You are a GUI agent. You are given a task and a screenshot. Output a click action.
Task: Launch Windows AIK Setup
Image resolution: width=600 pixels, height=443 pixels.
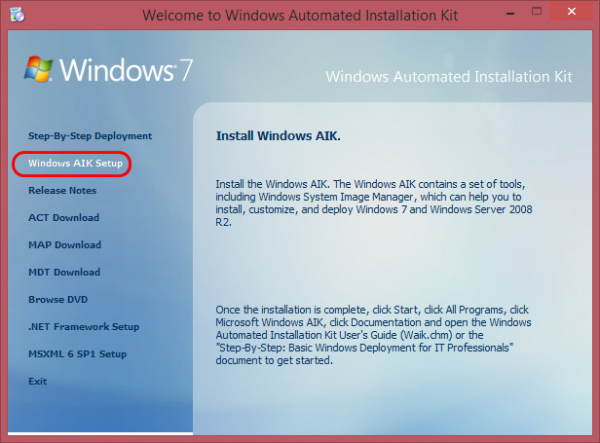point(75,163)
